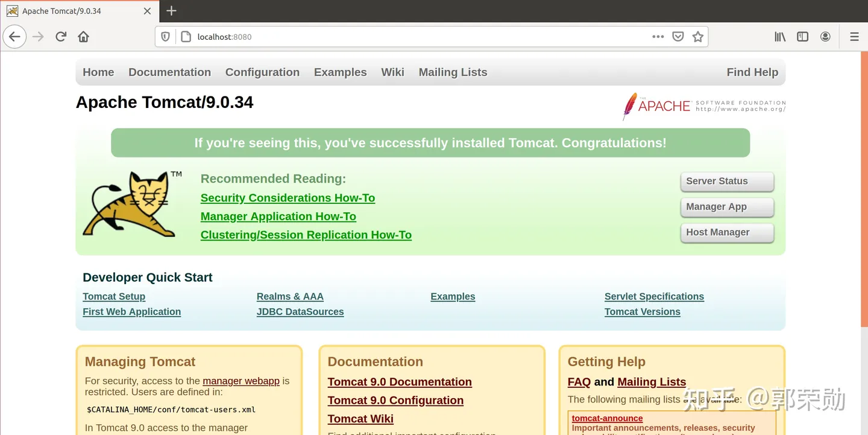
Task: Open the Realms & AAA link
Action: point(290,297)
